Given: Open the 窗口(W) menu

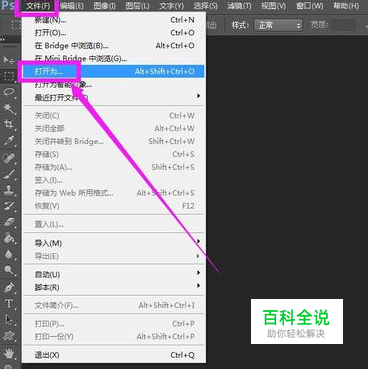Looking at the screenshot, I should pos(310,6).
